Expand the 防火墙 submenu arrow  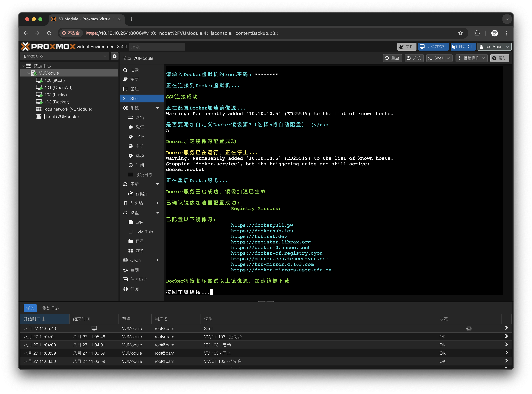tap(158, 203)
